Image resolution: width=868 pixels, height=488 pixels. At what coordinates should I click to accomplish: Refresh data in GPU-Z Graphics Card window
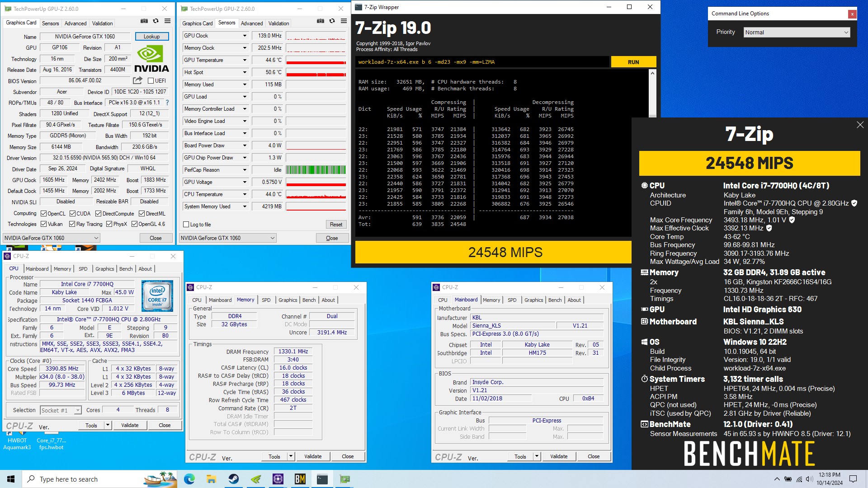pos(156,21)
